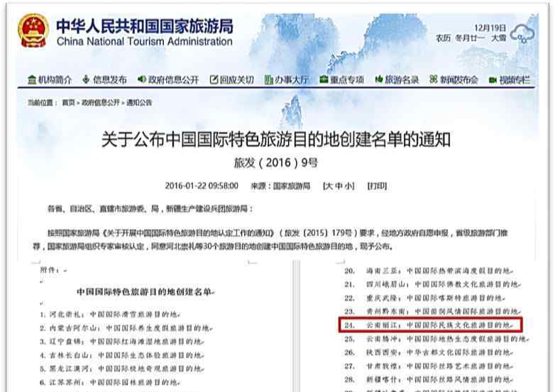Click the list heading 中国国际特色旅游目的地创建名单

click(145, 292)
